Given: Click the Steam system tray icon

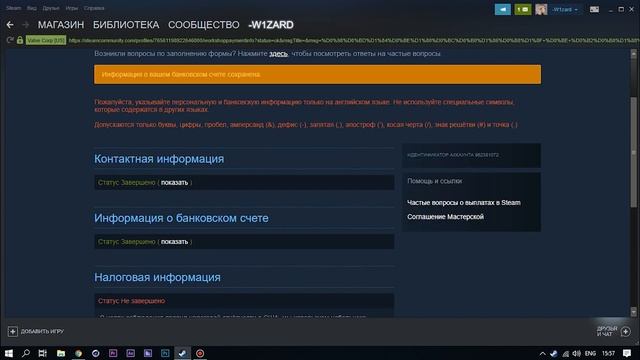Looking at the screenshot, I should click(553, 353).
